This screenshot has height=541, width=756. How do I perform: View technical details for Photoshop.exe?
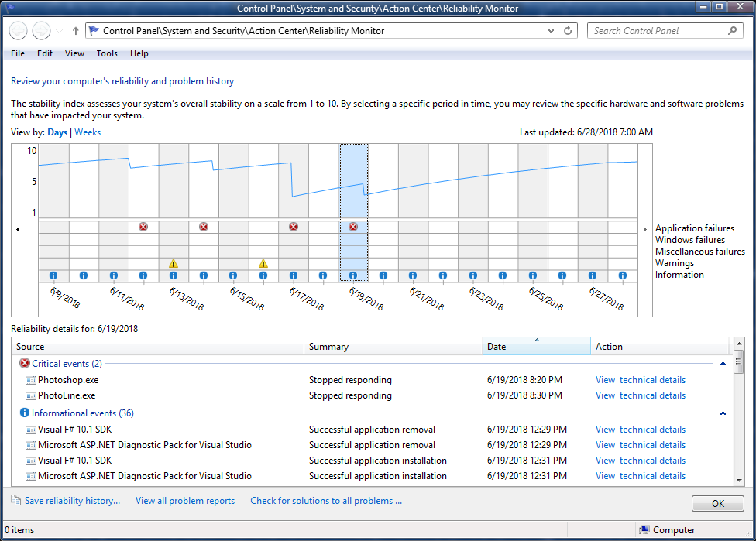pyautogui.click(x=640, y=380)
